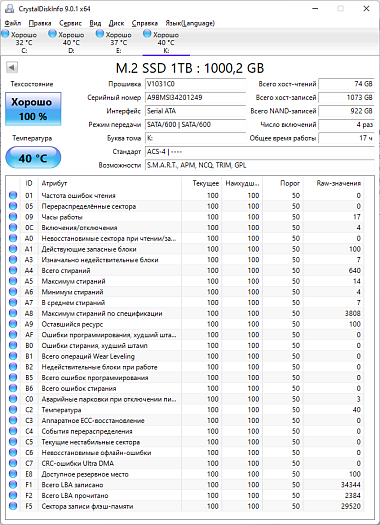Click the status icon for attribute F5

click(x=13, y=506)
